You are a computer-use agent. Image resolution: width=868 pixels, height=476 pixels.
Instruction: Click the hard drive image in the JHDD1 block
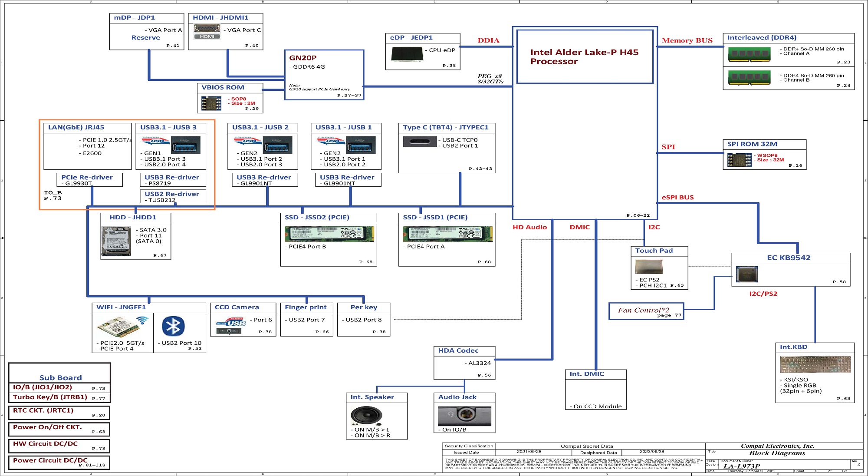point(116,241)
